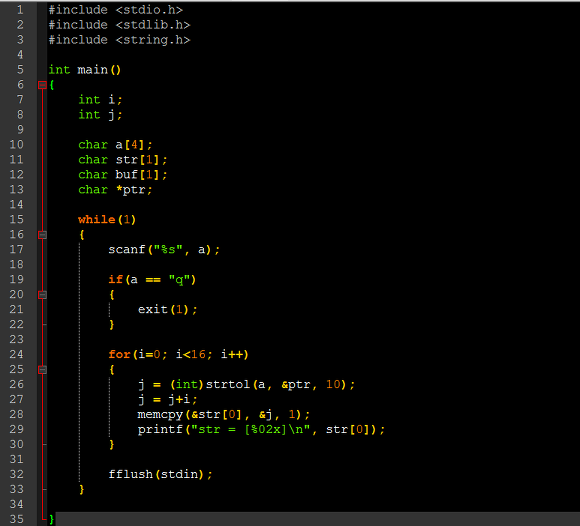580x526 pixels.
Task: Click on 'fflush(stdin);' call
Action: point(160,474)
